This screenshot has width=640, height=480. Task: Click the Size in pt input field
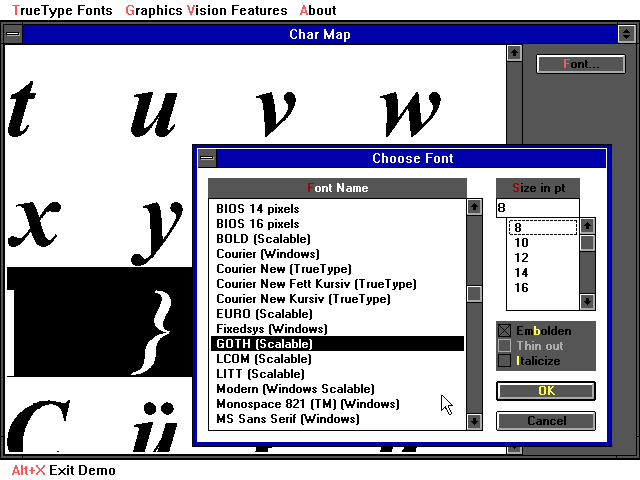point(536,208)
